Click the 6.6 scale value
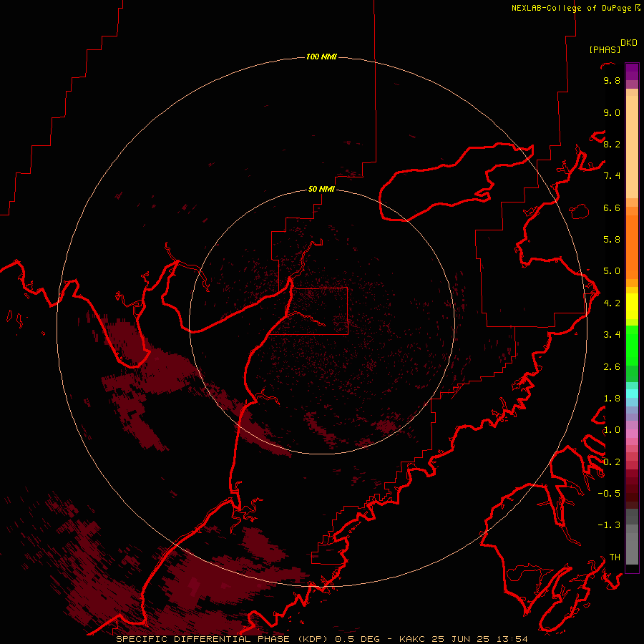This screenshot has width=644, height=644. click(x=612, y=208)
